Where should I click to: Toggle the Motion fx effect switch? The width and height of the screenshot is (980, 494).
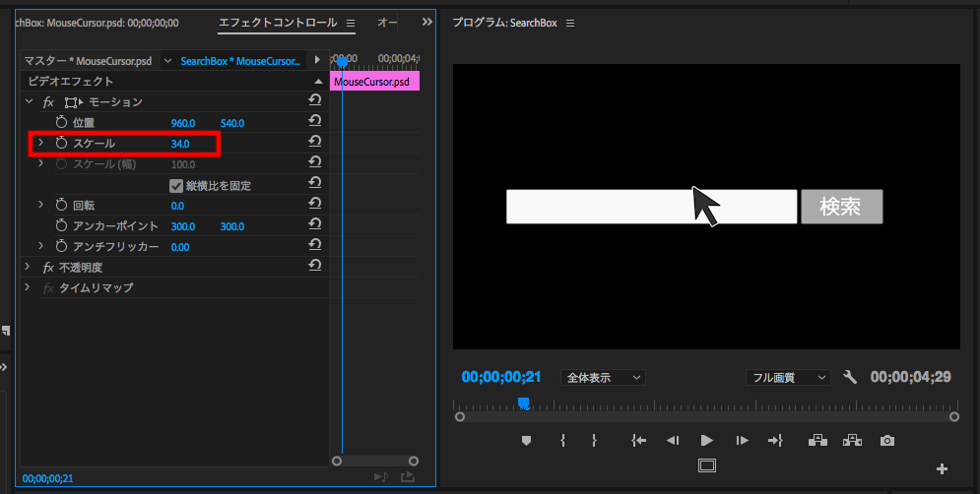coord(48,101)
